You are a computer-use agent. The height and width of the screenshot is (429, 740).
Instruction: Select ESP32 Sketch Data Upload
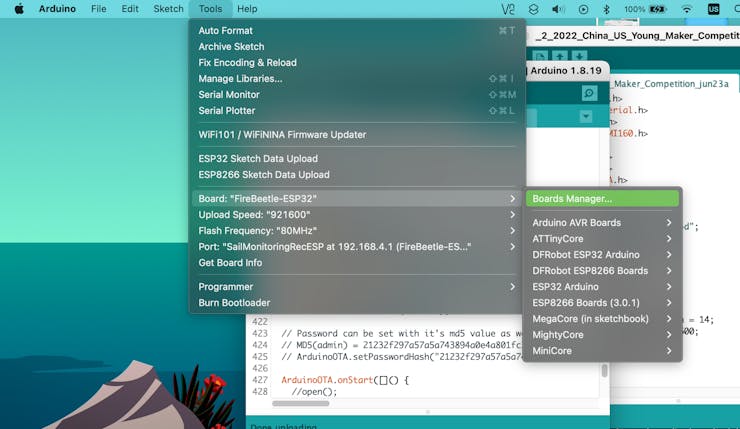(x=357, y=159)
